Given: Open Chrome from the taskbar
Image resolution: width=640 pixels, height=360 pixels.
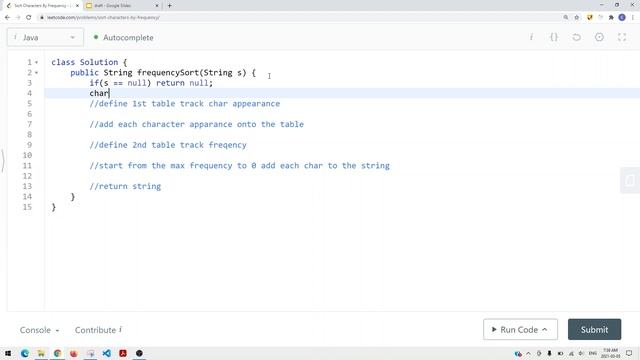Looking at the screenshot, I should tap(57, 353).
